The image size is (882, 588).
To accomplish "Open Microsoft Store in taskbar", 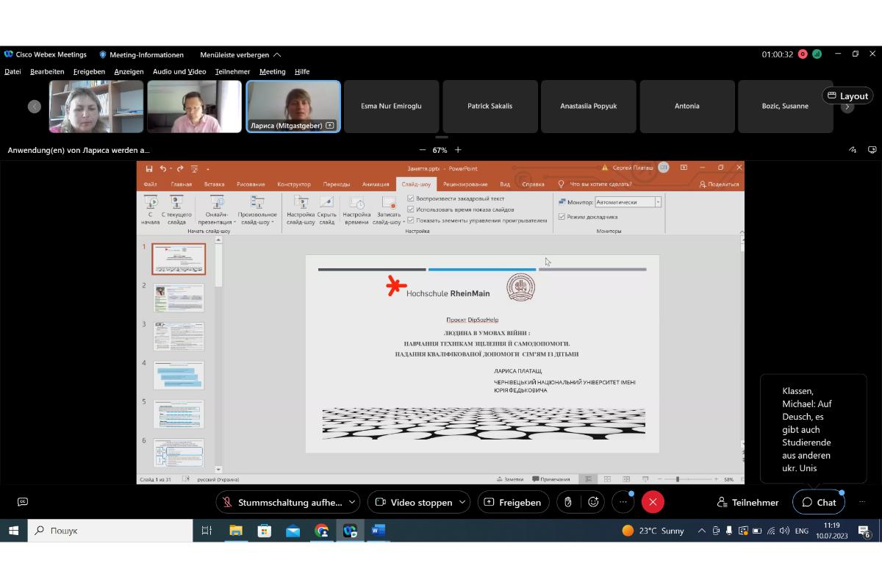I will (x=265, y=530).
